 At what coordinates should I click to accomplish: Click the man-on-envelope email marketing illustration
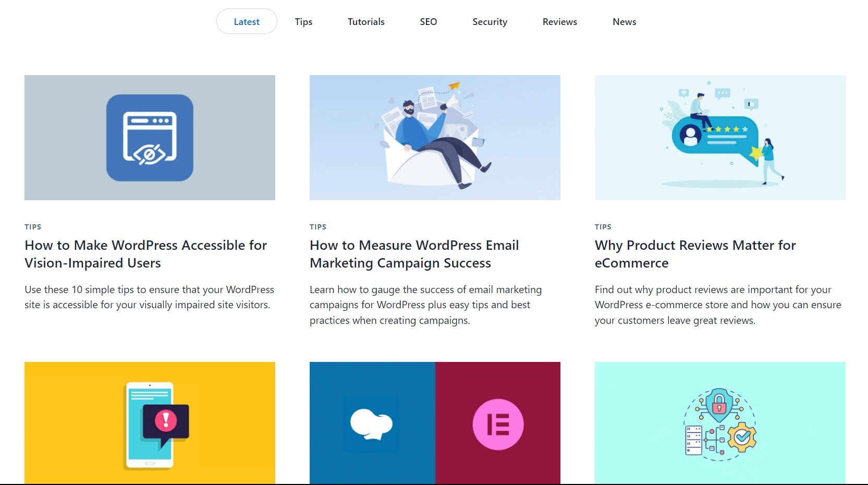click(x=435, y=138)
